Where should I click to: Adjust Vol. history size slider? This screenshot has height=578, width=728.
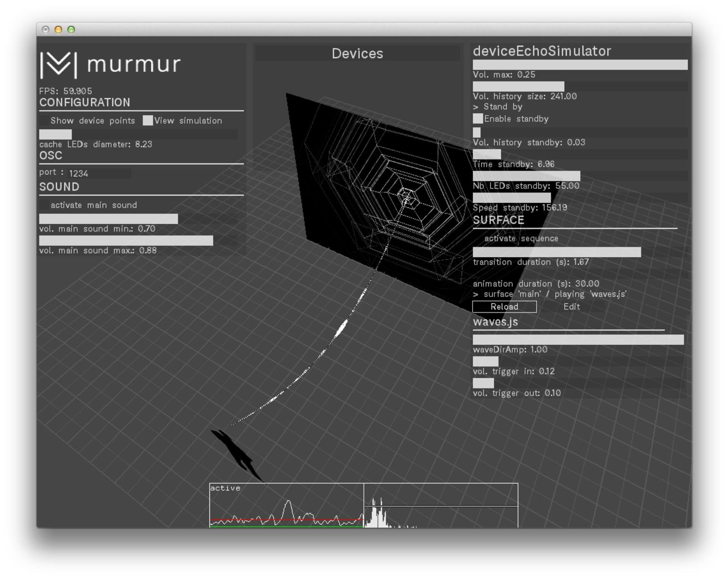[x=580, y=87]
